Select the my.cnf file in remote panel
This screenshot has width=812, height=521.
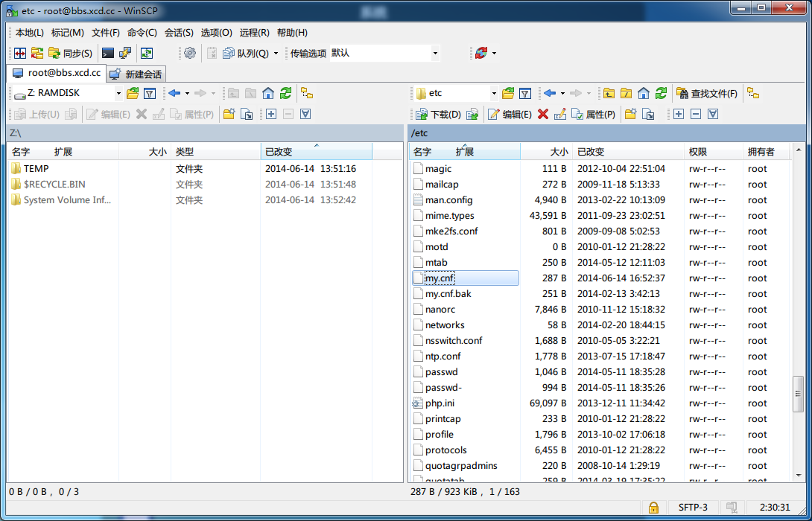click(x=440, y=278)
